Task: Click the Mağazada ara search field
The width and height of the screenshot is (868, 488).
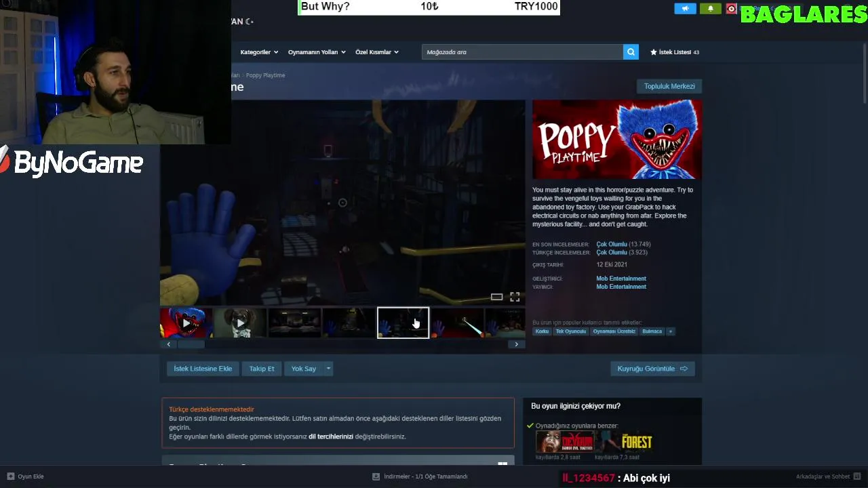Action: [522, 52]
